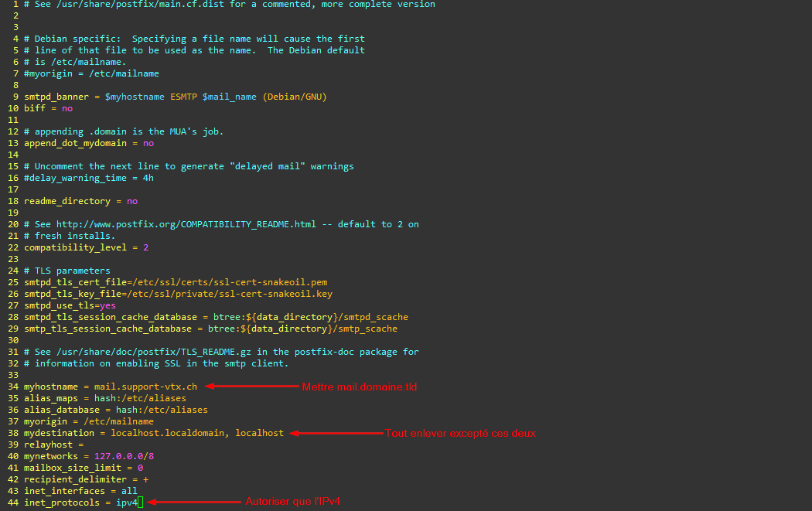The width and height of the screenshot is (812, 511).
Task: Click the 'append_dot_mydomain = no' line
Action: pyautogui.click(x=89, y=143)
